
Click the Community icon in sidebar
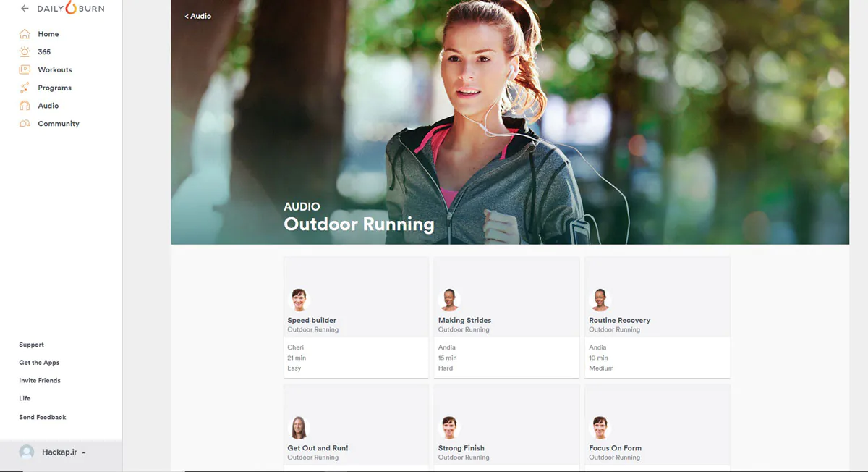25,124
